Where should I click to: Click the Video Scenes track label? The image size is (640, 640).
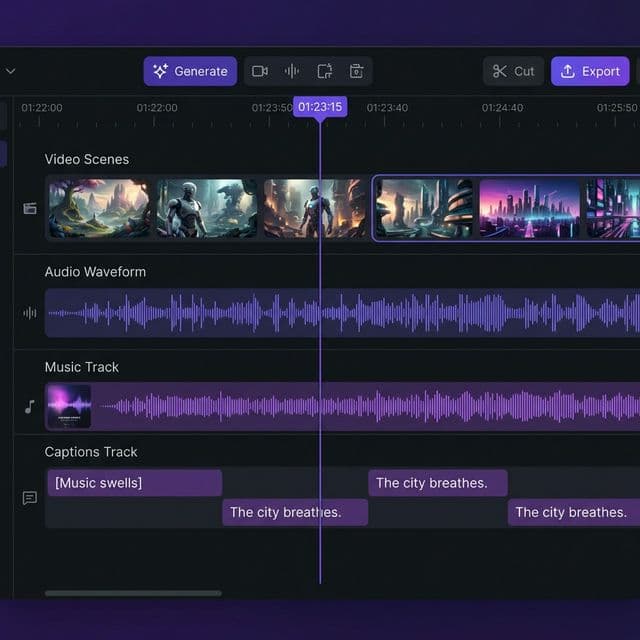[x=87, y=159]
